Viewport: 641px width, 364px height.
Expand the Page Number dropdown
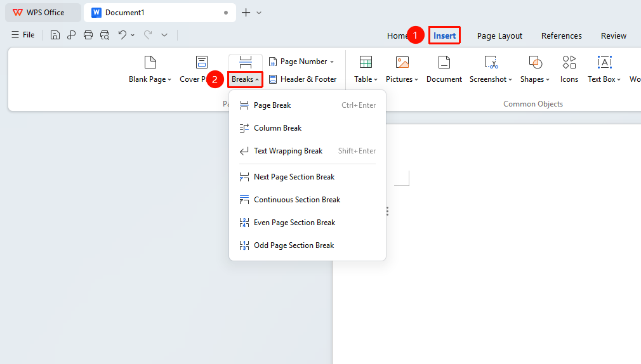tap(332, 62)
